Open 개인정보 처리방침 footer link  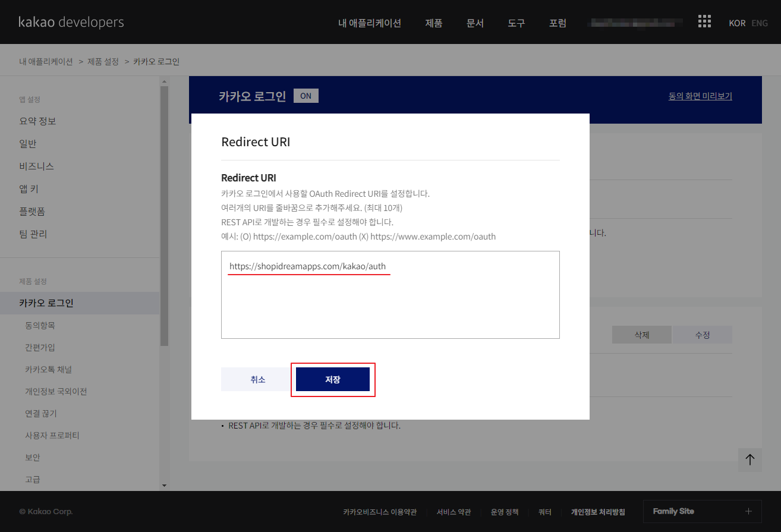tap(598, 512)
